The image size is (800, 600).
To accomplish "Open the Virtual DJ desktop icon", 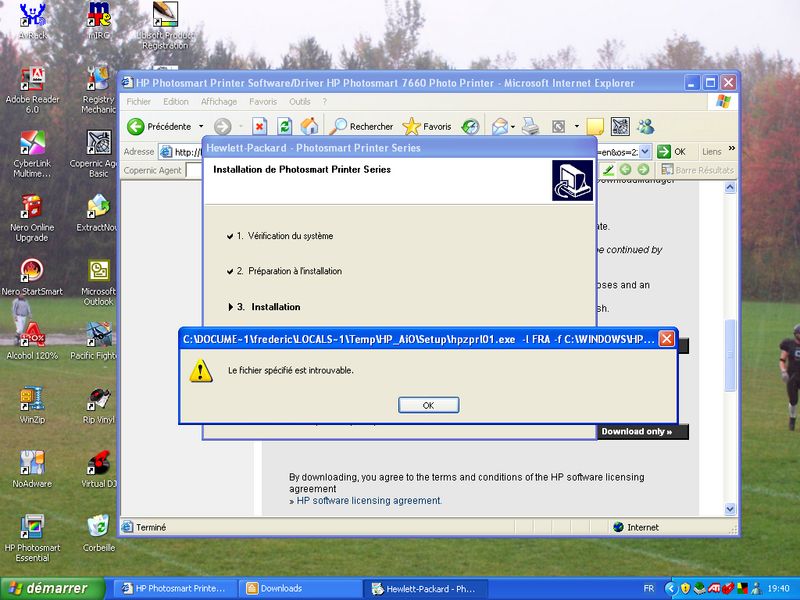I will point(98,470).
